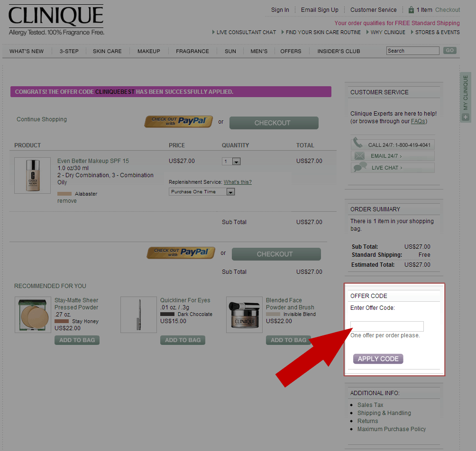Click the envelope icon next to Email 24/7
Screen dimensions: 476x451
pyautogui.click(x=359, y=156)
